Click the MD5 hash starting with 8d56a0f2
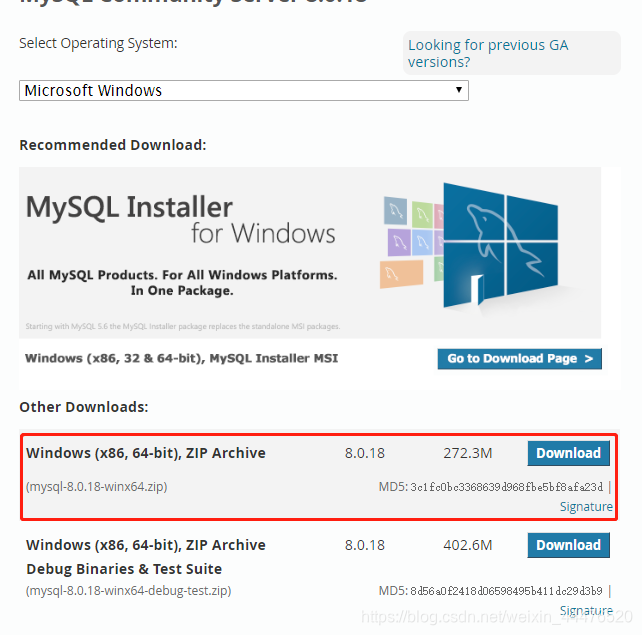This screenshot has height=635, width=642. click(506, 591)
